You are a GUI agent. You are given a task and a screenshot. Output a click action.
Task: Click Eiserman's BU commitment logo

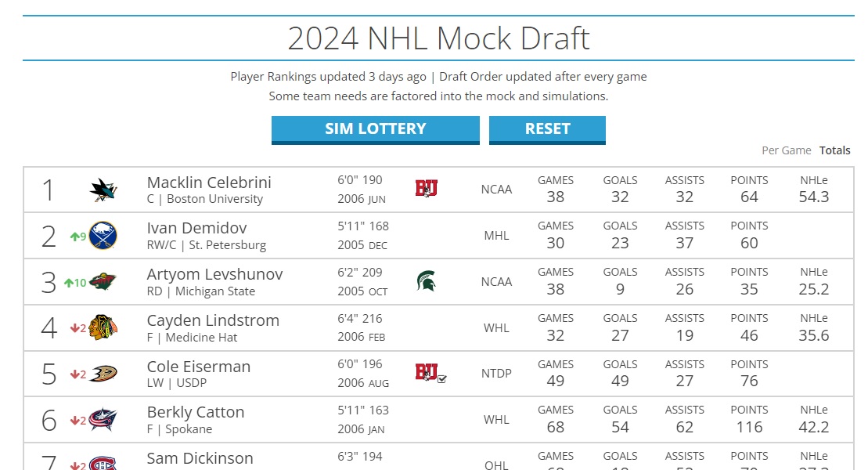pos(430,373)
